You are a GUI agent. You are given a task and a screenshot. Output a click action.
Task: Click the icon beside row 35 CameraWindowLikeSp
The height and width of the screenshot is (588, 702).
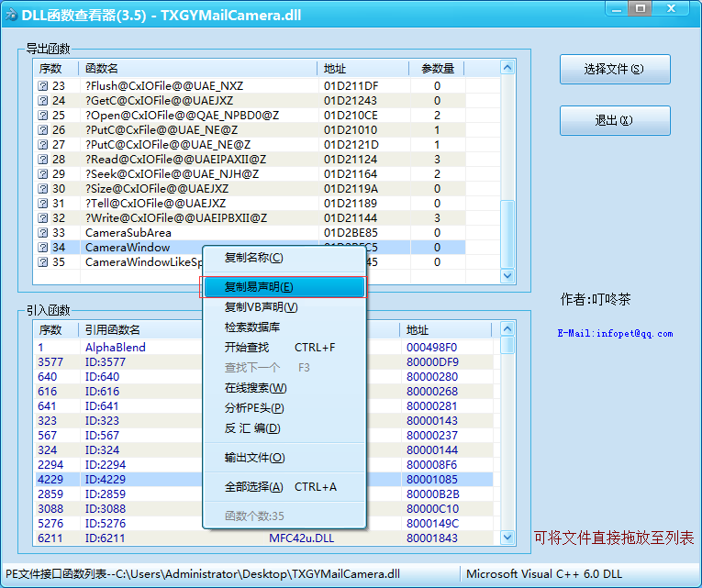click(x=42, y=262)
